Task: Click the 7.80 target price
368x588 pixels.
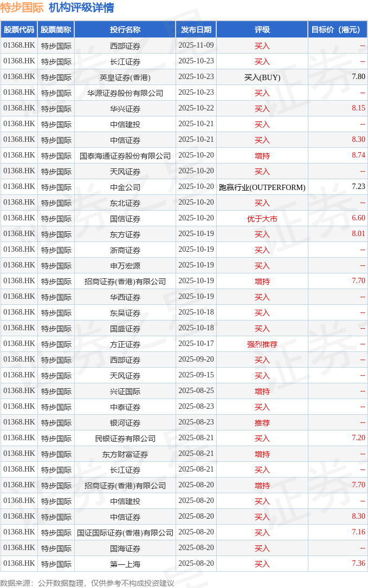Action: click(358, 76)
